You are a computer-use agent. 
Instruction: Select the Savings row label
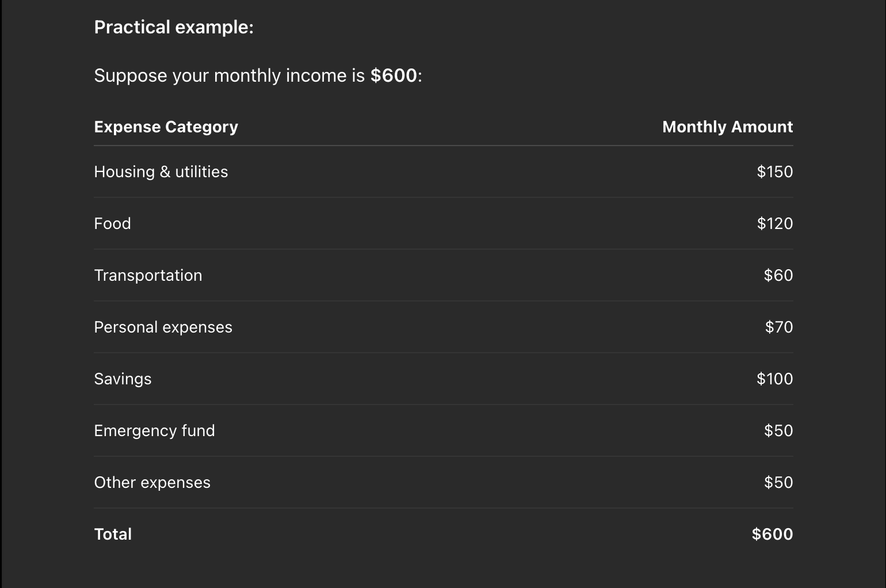(123, 379)
